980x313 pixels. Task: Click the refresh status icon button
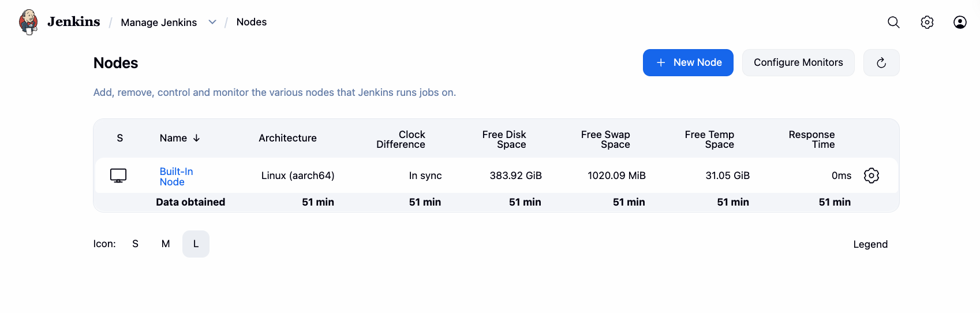coord(881,62)
